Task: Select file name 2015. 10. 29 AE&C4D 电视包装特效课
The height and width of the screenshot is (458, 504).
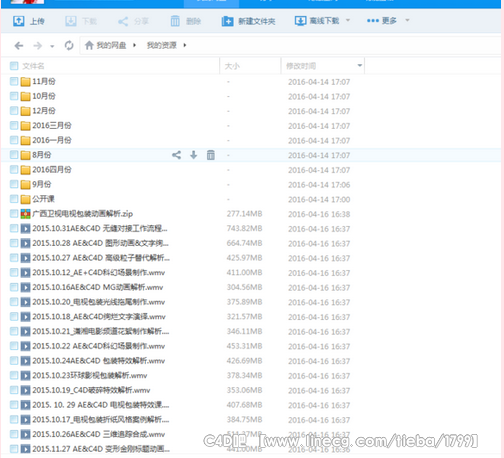Action: pyautogui.click(x=101, y=405)
